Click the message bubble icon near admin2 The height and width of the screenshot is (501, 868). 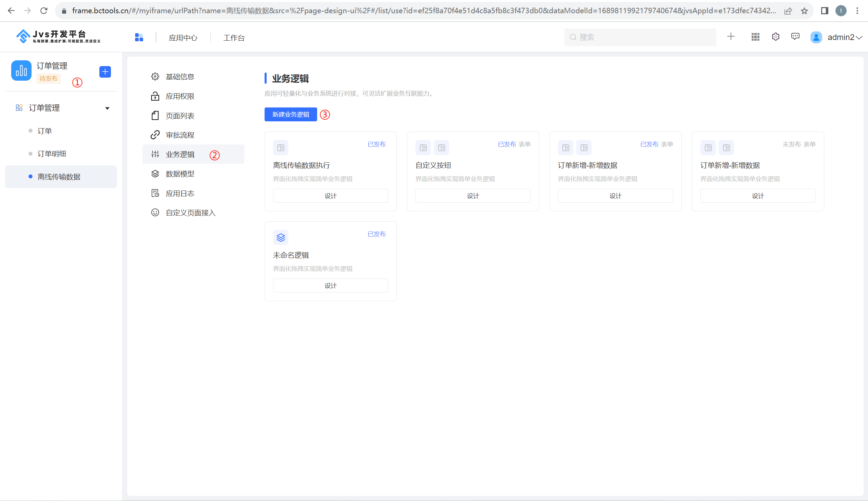click(x=795, y=36)
